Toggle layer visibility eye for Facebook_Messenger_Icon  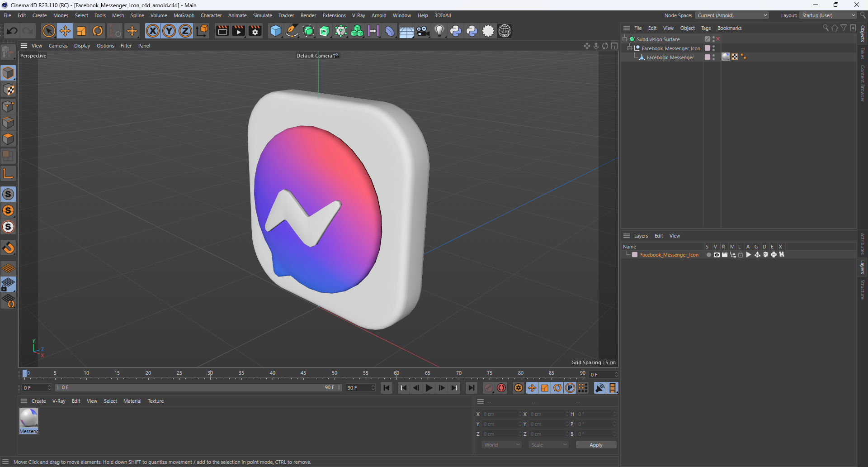(716, 255)
